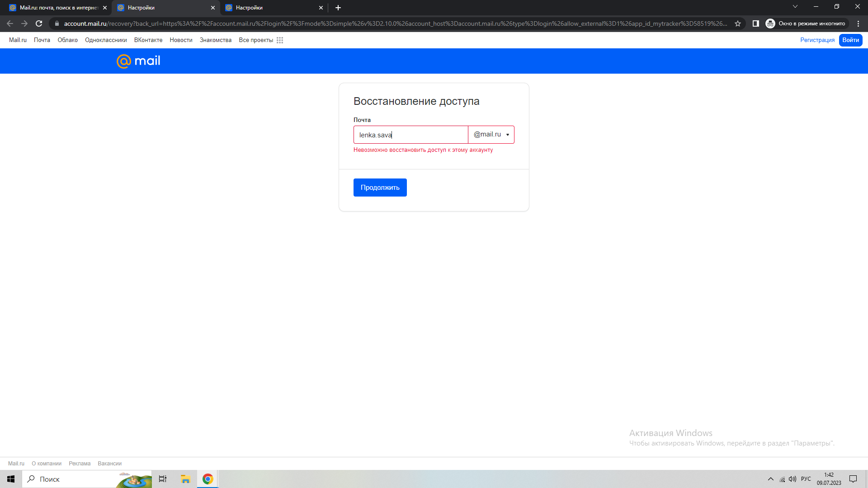The image size is (868, 488).
Task: Click the Mail.ru logo in blue header
Action: pyautogui.click(x=138, y=61)
